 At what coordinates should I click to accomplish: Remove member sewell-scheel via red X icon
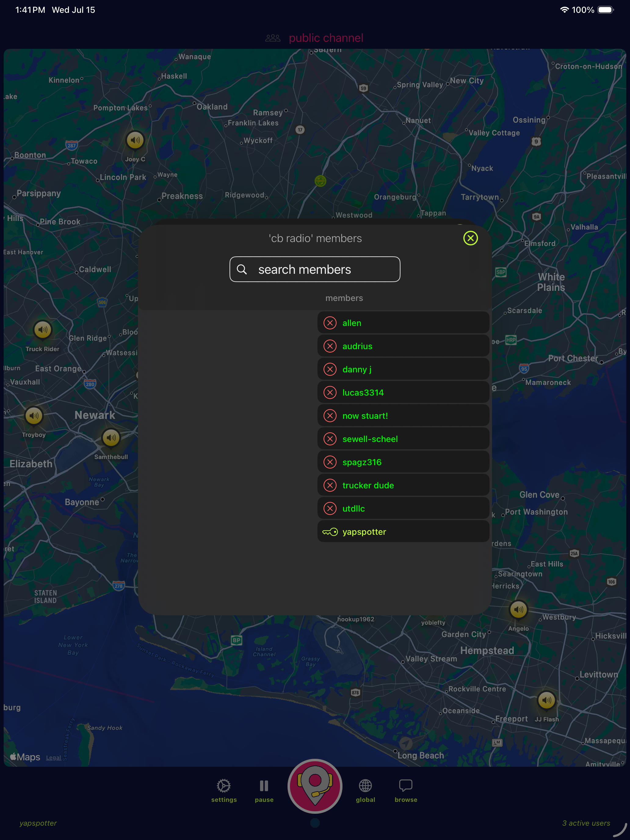tap(330, 439)
